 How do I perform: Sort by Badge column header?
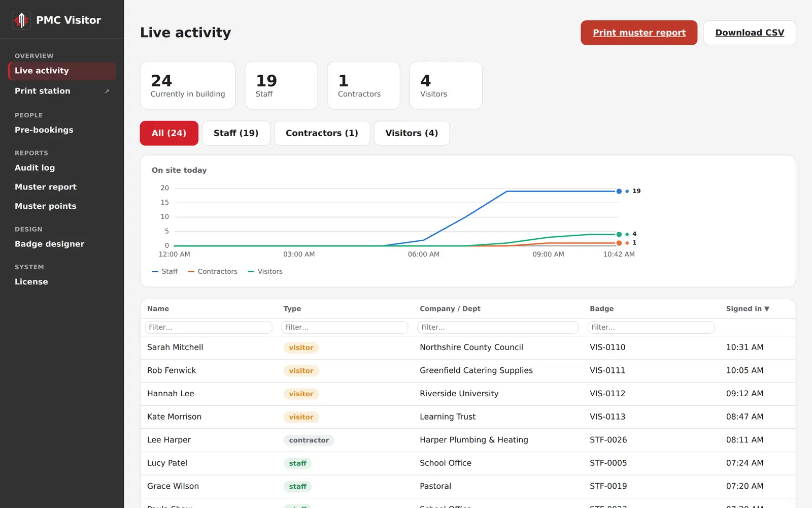tap(602, 309)
